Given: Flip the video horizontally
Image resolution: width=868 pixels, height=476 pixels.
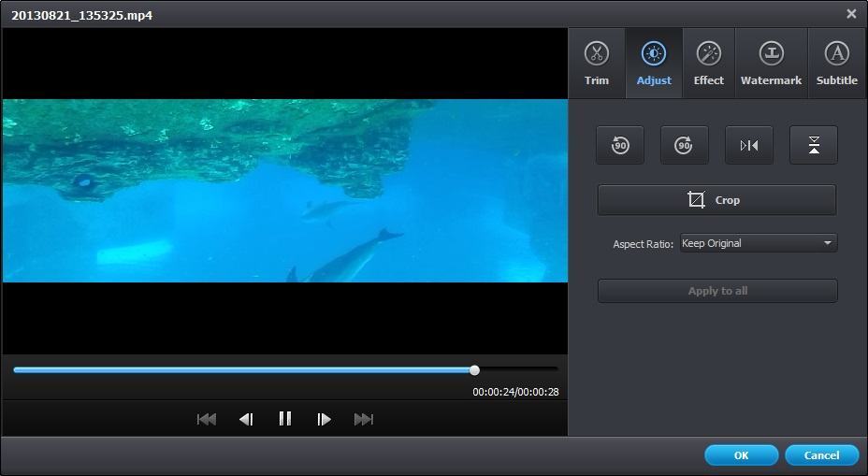Looking at the screenshot, I should pyautogui.click(x=749, y=145).
